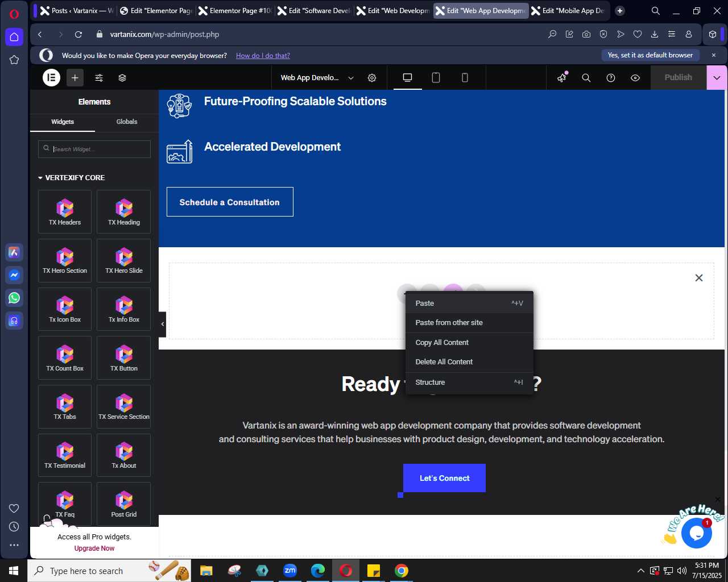Open Opera WhatsApp sidebar icon
The height and width of the screenshot is (582, 728).
14,298
